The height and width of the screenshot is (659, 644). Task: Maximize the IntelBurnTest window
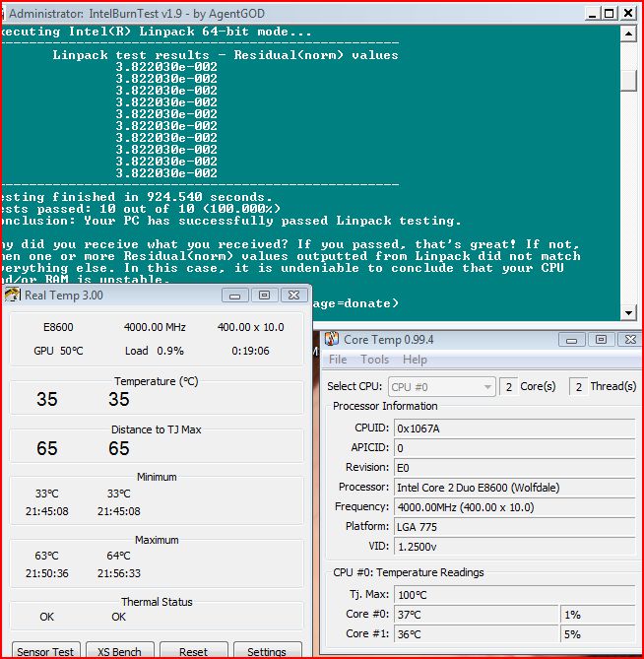(610, 14)
